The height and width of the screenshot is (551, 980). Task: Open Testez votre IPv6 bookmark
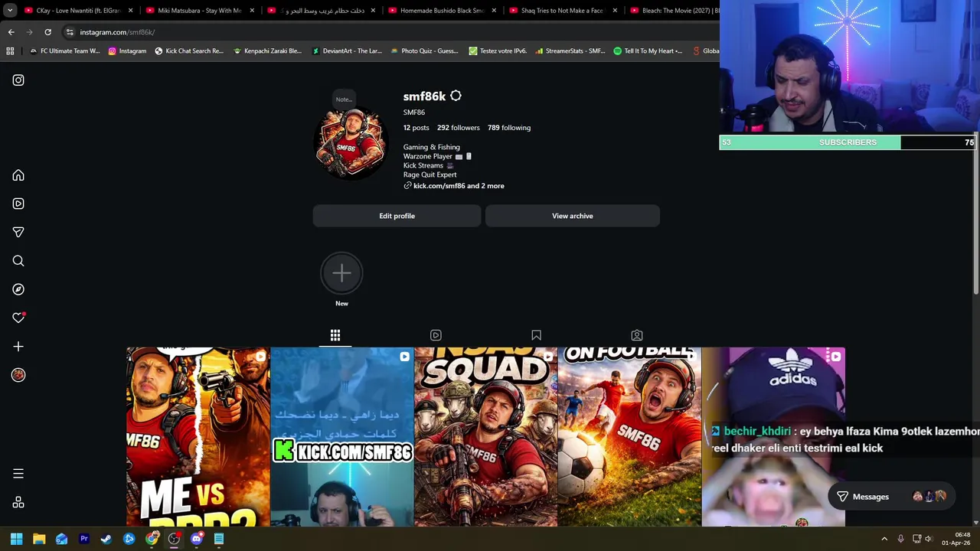coord(498,51)
